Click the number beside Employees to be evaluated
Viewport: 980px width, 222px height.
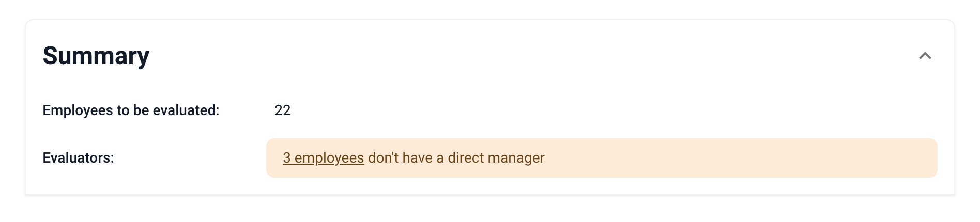(x=283, y=110)
